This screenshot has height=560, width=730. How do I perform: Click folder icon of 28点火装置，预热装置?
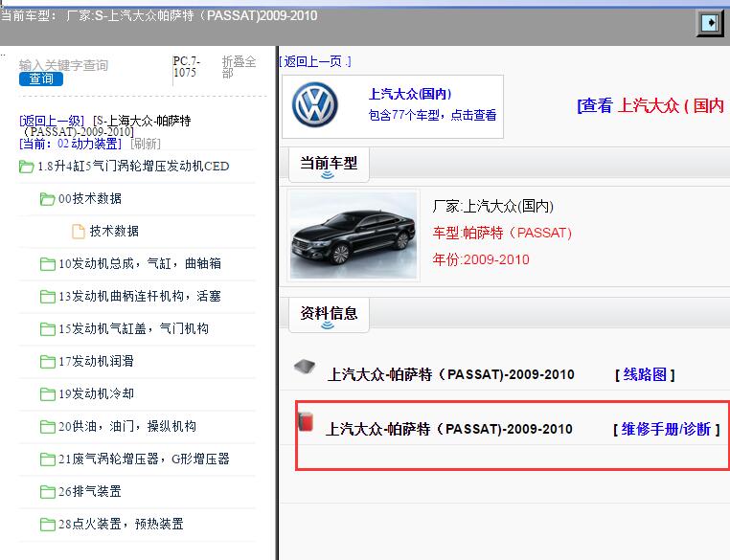point(47,525)
